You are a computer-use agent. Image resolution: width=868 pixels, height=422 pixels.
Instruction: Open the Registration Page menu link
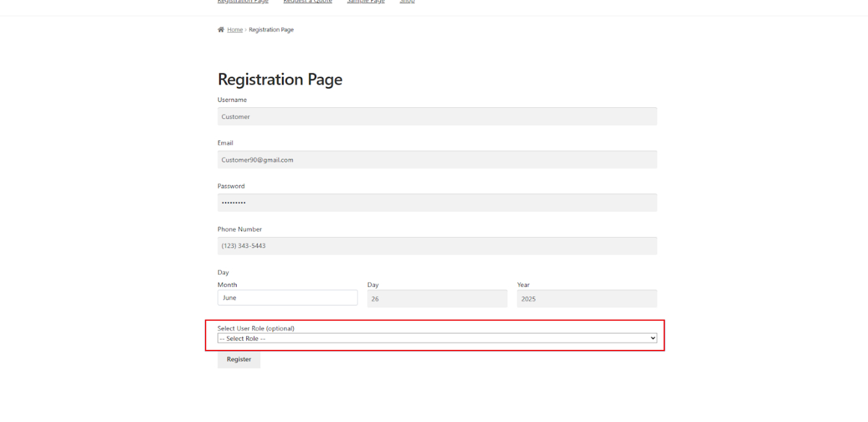tap(243, 2)
